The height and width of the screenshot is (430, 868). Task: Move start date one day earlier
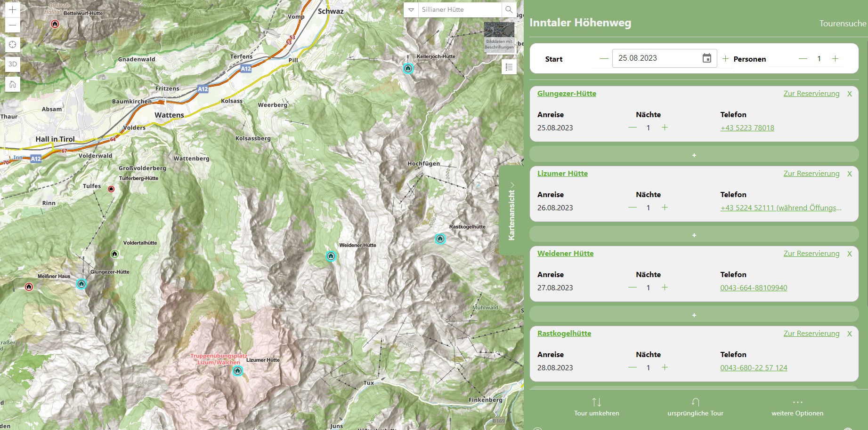[604, 59]
